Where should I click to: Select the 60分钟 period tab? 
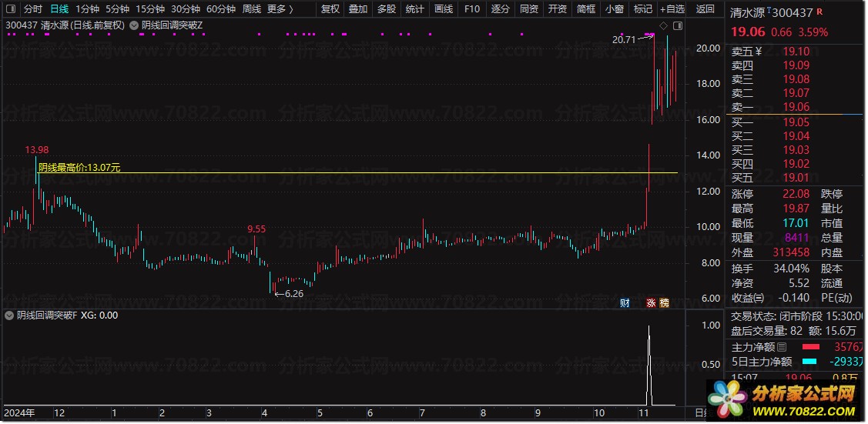[x=221, y=8]
